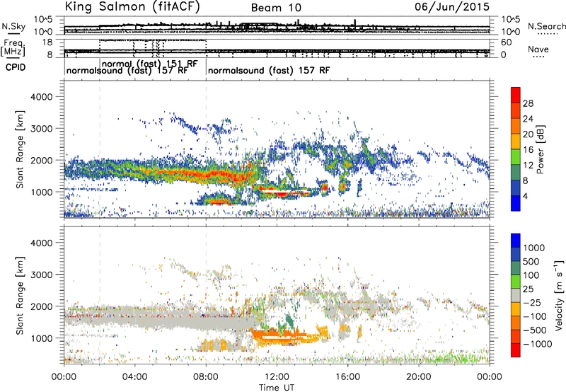Pick the red bottom segment of the velocity bar
The height and width of the screenshot is (392, 566).
tap(516, 350)
